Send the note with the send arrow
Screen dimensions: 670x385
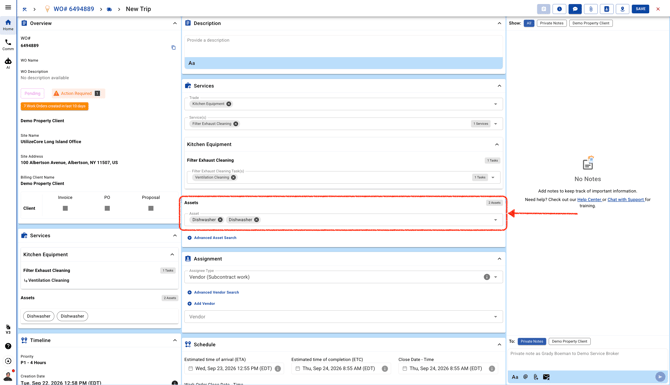tap(660, 376)
